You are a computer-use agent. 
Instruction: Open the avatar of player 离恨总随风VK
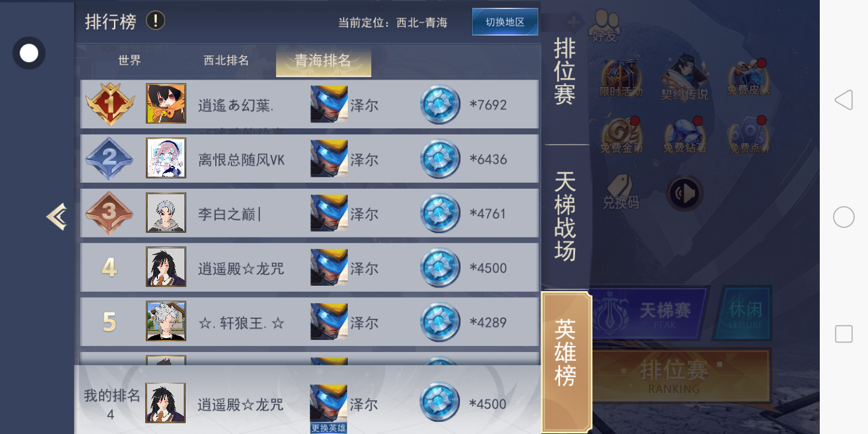click(x=166, y=158)
